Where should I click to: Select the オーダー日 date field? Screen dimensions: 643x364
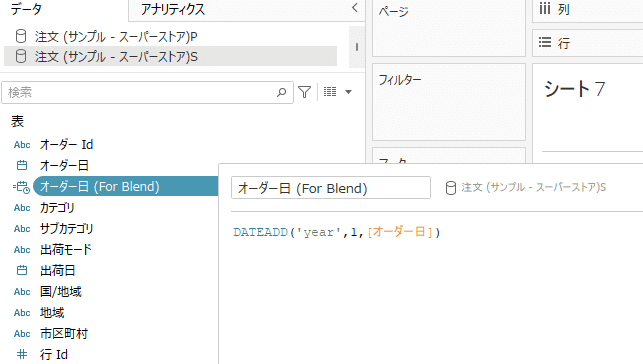pos(64,165)
